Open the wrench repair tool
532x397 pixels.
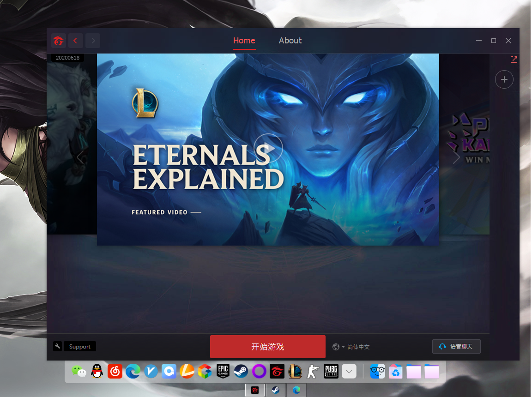tap(57, 346)
